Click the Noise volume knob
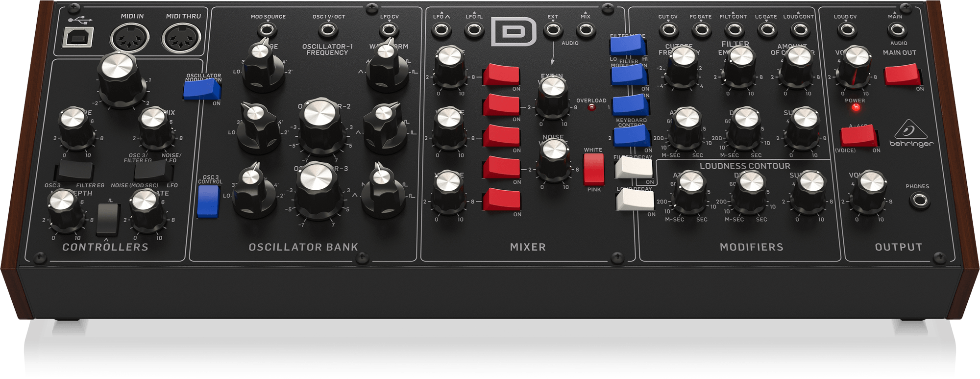Viewport: 980px width, 379px height. (554, 160)
